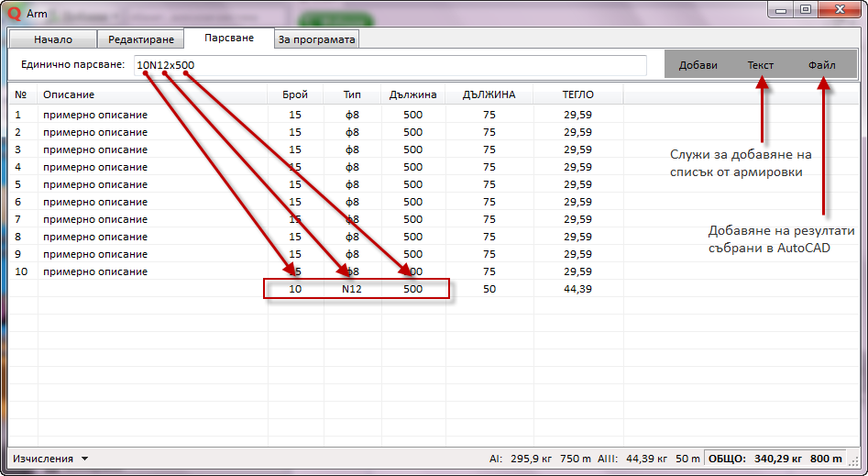Screen dimensions: 868x476
Task: Click the Брой column header
Action: click(x=294, y=94)
